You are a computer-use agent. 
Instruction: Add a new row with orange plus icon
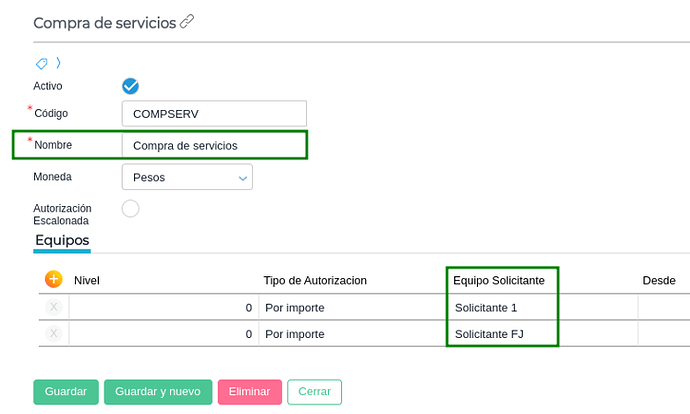[x=53, y=280]
